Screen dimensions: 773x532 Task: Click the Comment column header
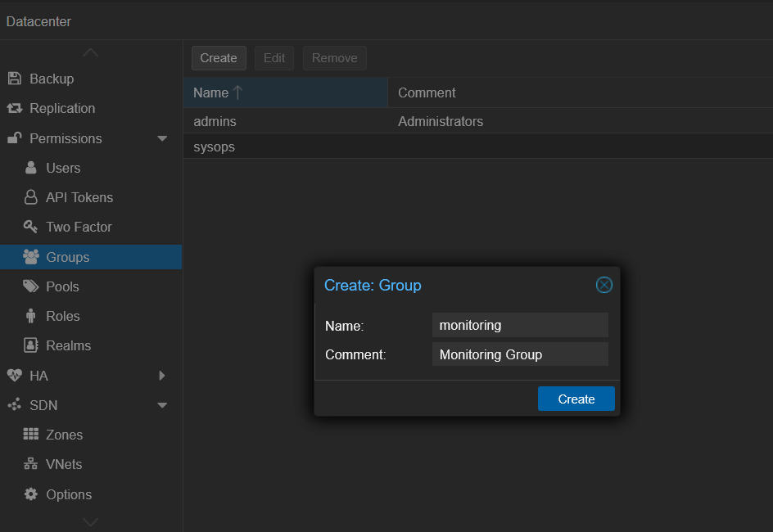(x=581, y=92)
